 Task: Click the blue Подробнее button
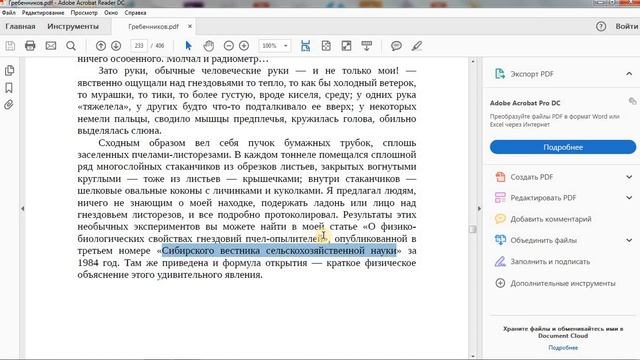coord(563,147)
